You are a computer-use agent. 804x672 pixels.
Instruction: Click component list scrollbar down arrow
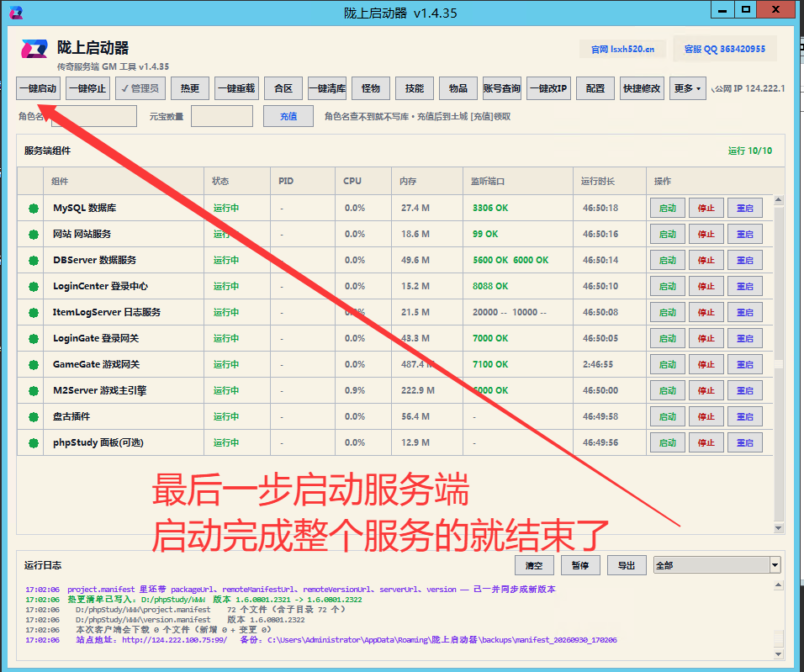pos(779,528)
